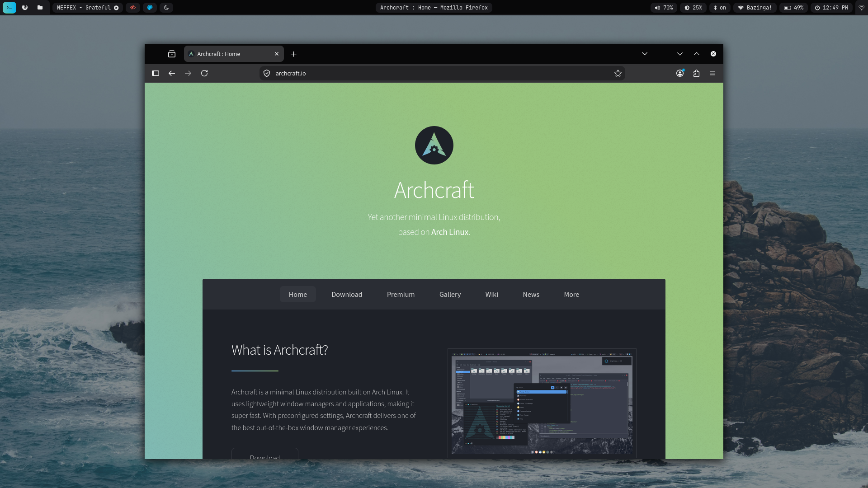Click the Wi-Fi icon at the bar's far right edge
This screenshot has width=868, height=488.
point(861,8)
